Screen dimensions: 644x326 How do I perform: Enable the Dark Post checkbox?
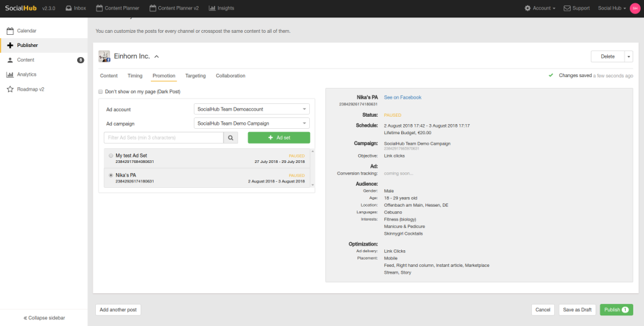pyautogui.click(x=101, y=92)
